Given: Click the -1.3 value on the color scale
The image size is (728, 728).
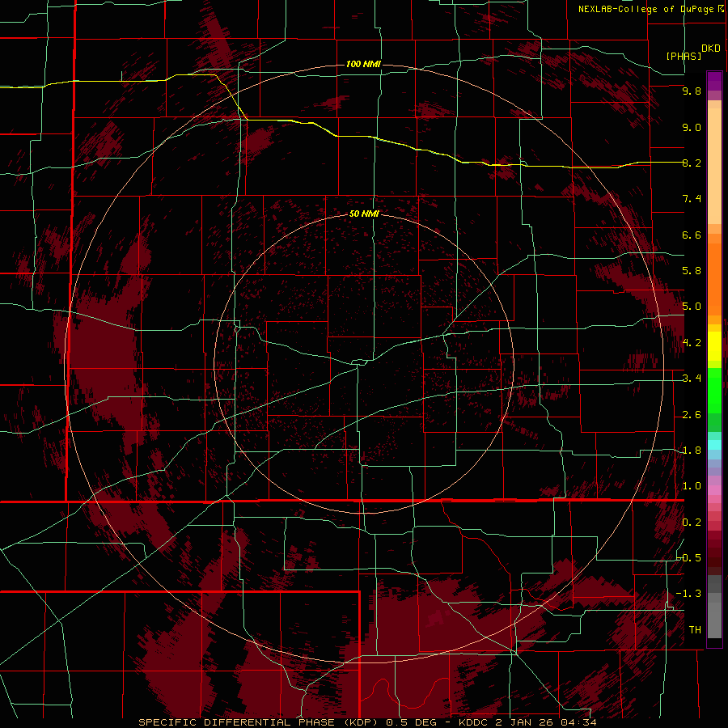Looking at the screenshot, I should click(x=689, y=594).
